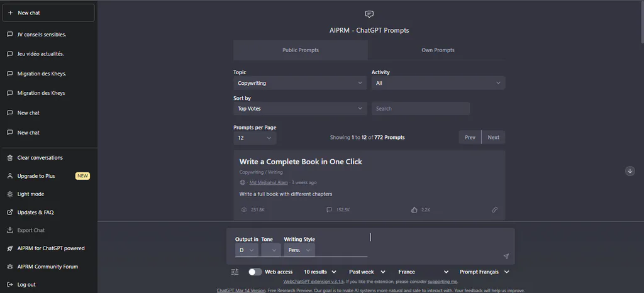
Task: Go to Next page of prompts
Action: [x=493, y=138]
